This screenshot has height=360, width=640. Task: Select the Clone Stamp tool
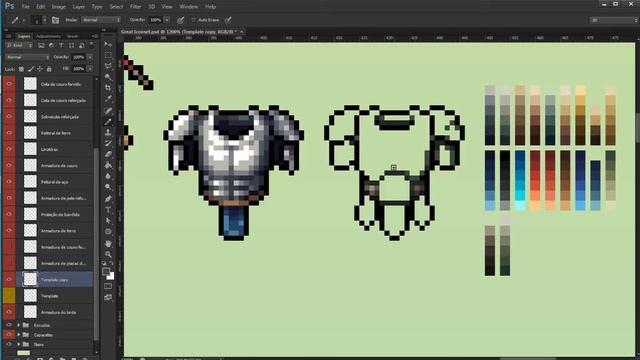108,133
